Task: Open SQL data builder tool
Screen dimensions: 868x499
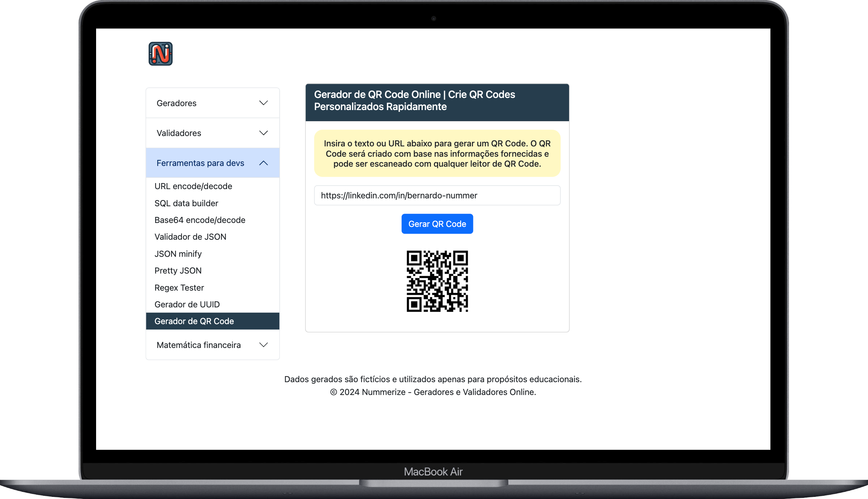Action: pyautogui.click(x=186, y=203)
